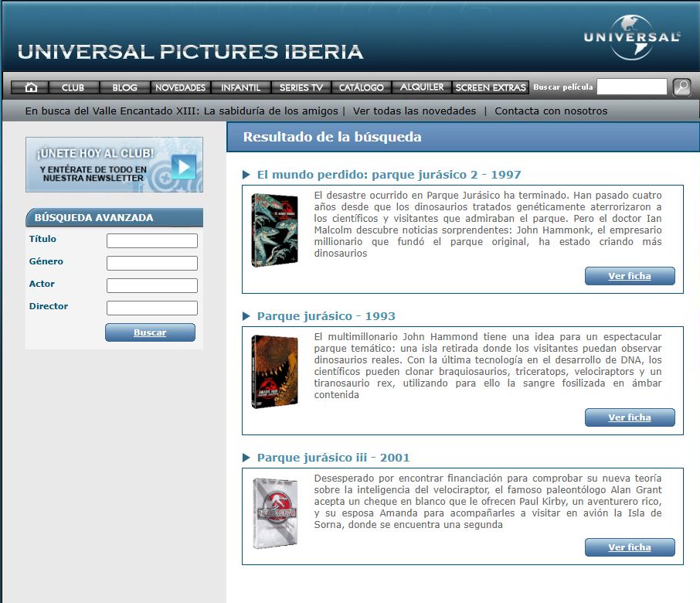Open the INFANTIL menu item
700x603 pixels.
pyautogui.click(x=240, y=87)
